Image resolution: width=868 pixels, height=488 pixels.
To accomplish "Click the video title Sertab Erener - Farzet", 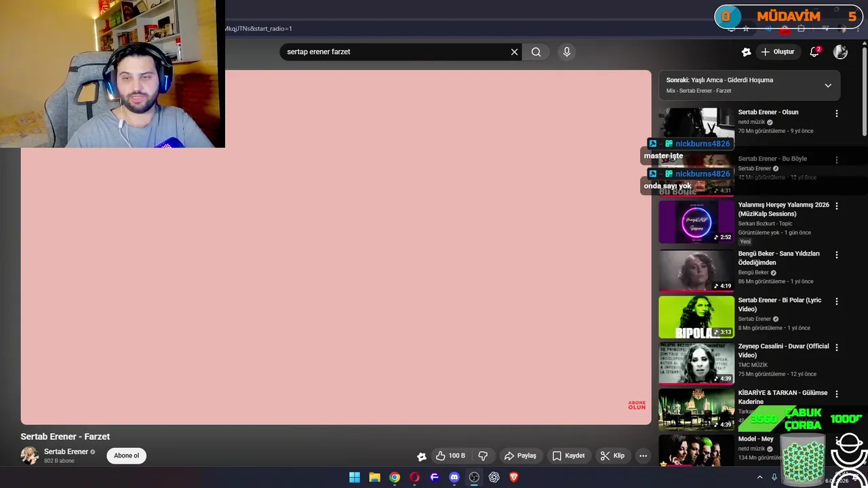I will 65,436.
